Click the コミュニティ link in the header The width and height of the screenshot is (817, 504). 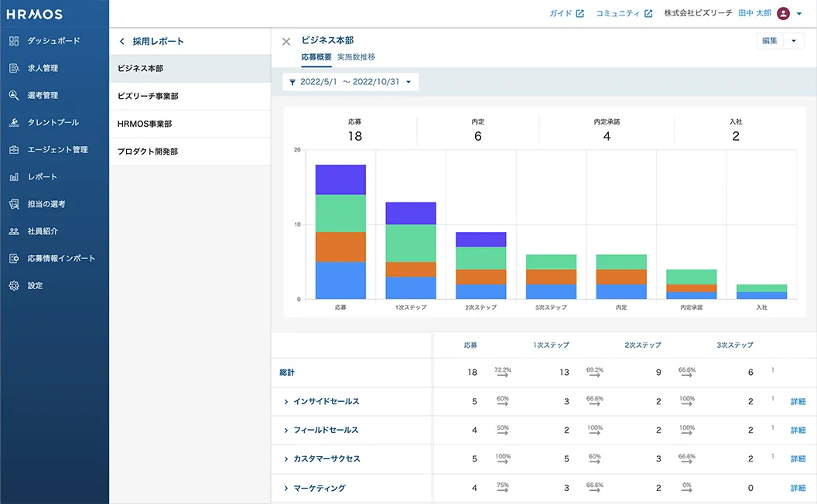pos(614,13)
